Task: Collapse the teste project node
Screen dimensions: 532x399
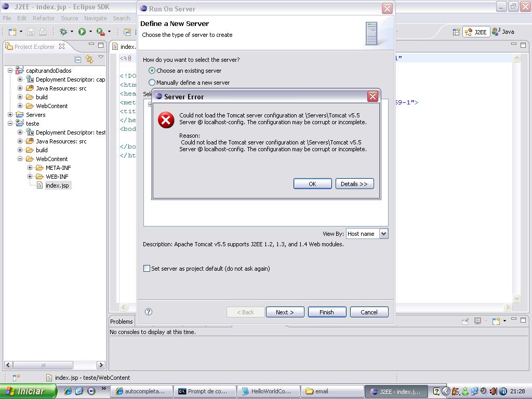Action: coord(10,124)
